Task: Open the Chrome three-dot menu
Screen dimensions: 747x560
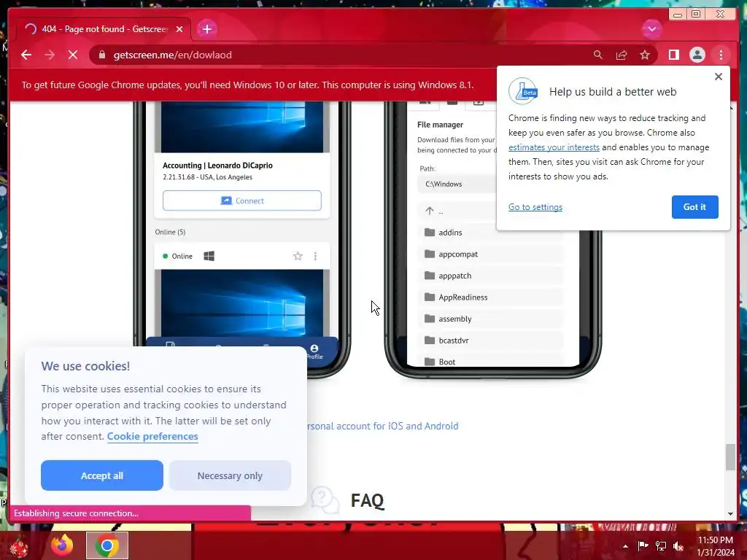Action: tap(721, 55)
